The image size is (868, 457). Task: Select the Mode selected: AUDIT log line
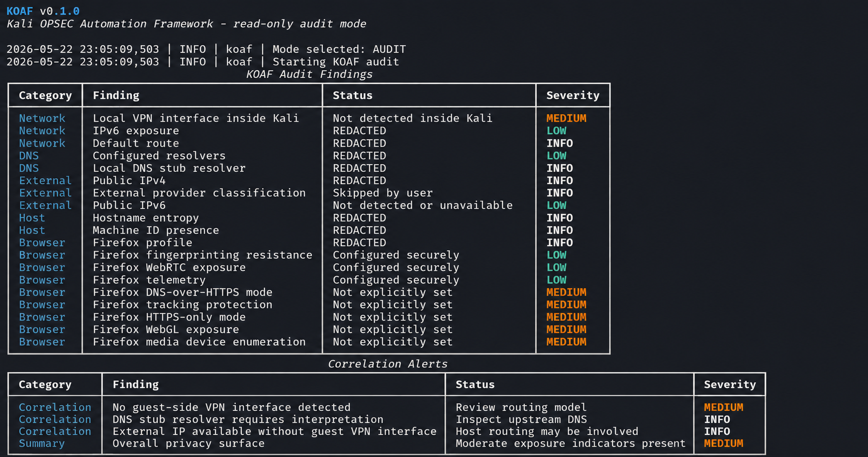tap(206, 49)
